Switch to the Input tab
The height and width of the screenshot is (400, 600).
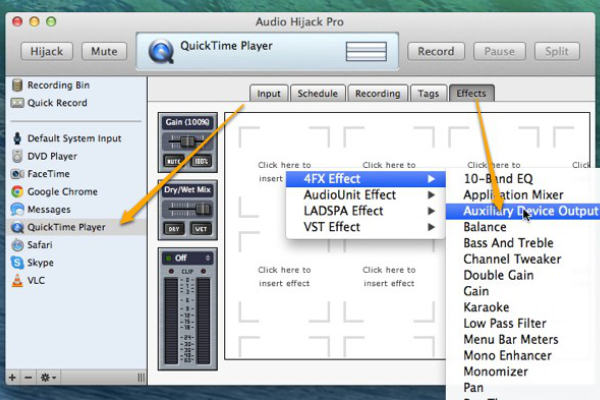point(269,93)
